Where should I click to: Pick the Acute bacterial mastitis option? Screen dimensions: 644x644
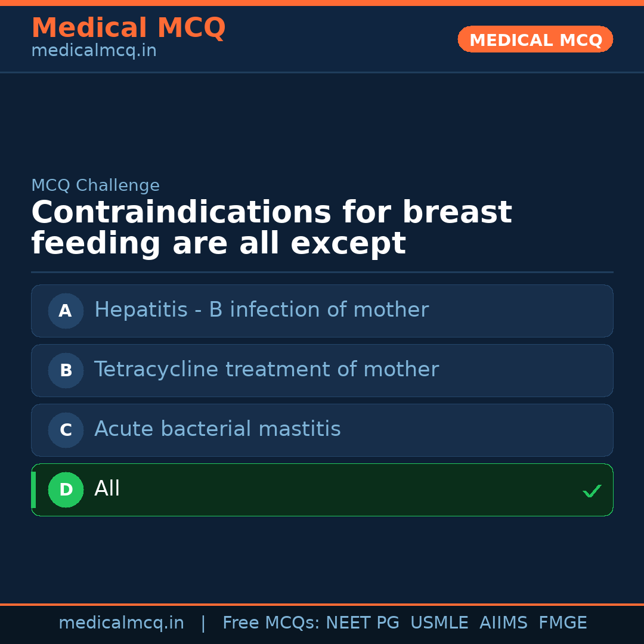(217, 429)
